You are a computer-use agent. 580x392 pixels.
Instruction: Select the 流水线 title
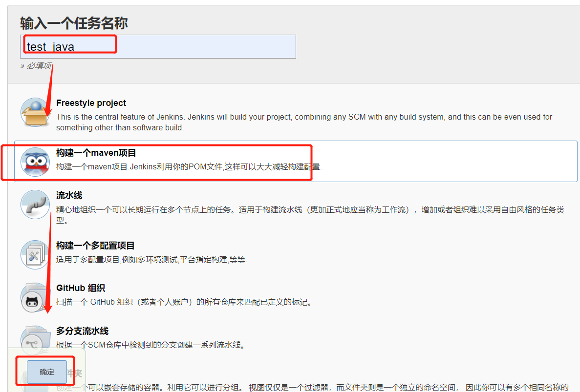click(69, 195)
